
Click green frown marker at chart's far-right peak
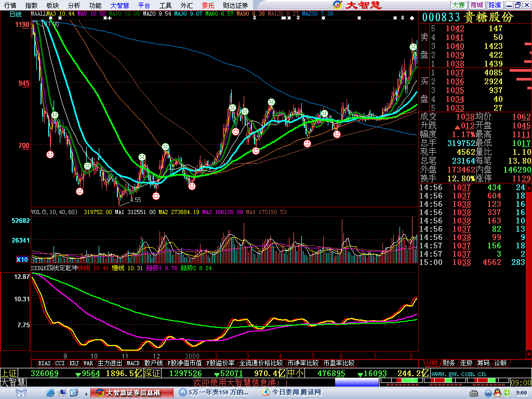pos(413,47)
